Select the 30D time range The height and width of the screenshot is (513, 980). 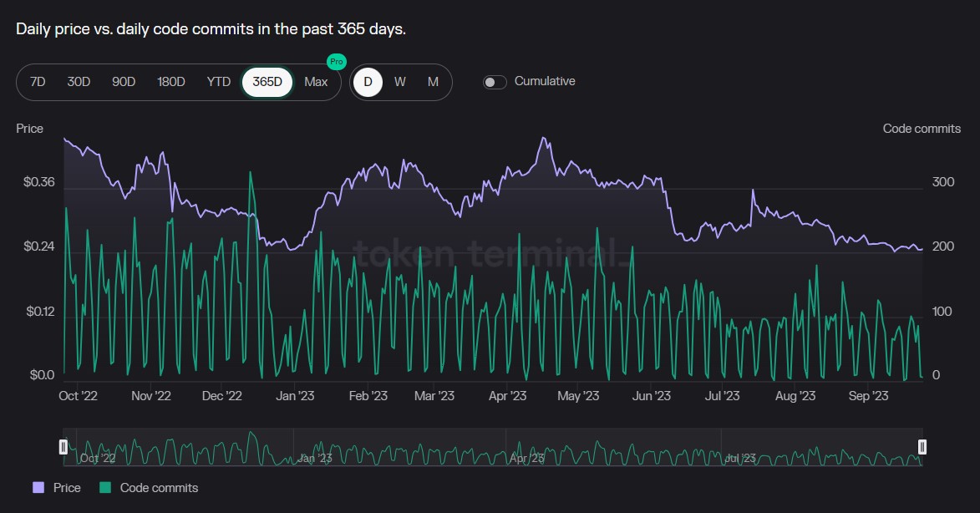click(79, 81)
